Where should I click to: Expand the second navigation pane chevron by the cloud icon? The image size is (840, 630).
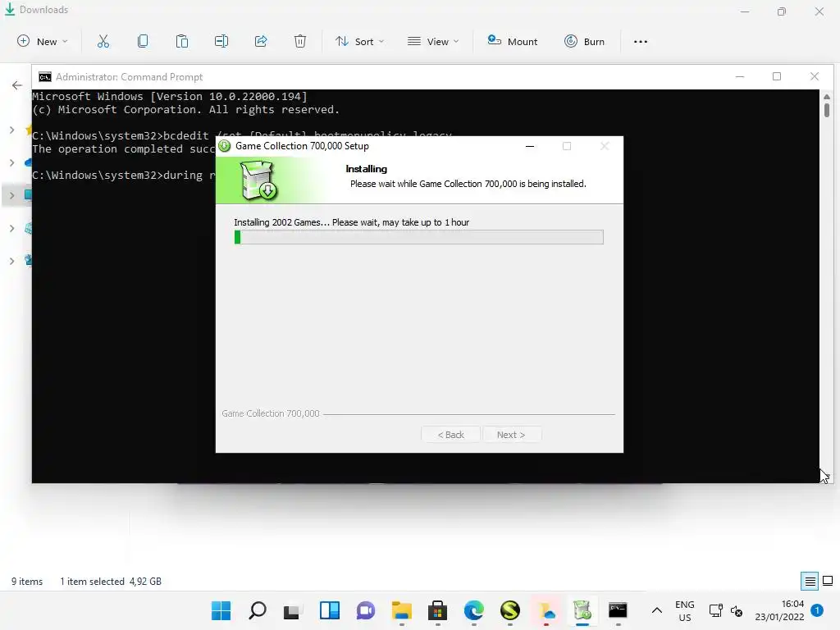pyautogui.click(x=11, y=162)
